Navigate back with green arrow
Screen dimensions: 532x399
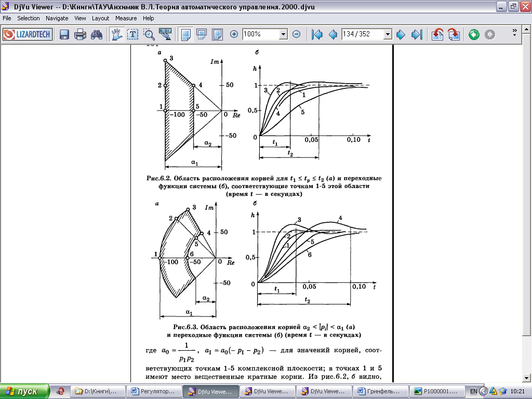[474, 34]
